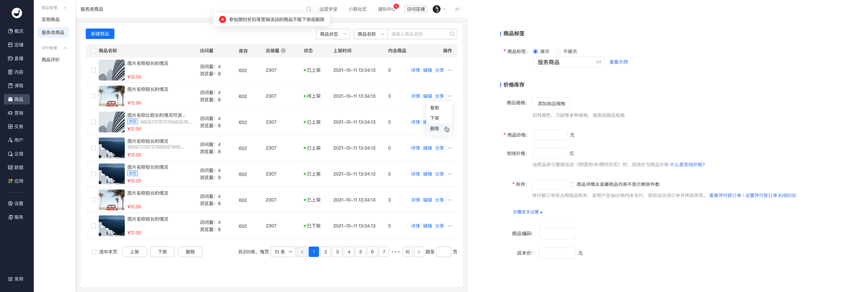Viewport: 868px width, 292px height.
Task: Toggle the select-all checkbox in table header
Action: 94,51
